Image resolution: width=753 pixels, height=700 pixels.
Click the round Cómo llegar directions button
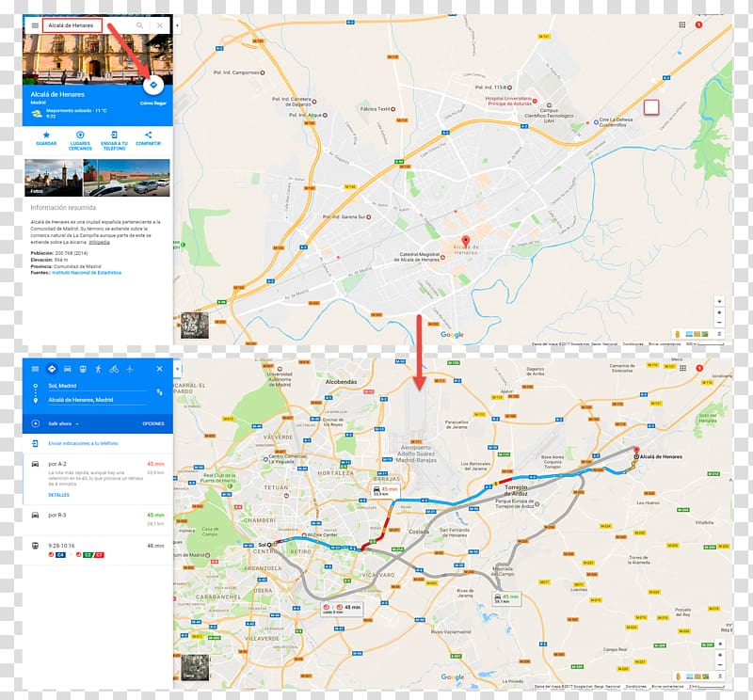[153, 85]
